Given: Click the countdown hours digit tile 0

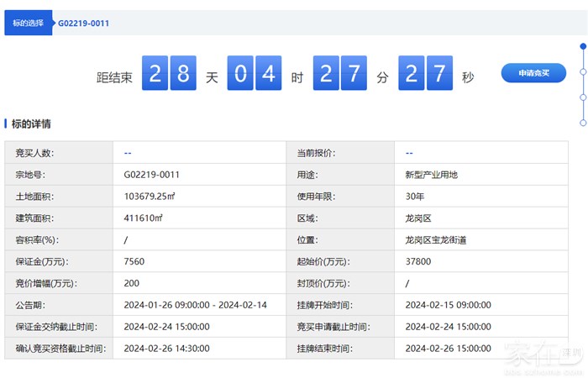Looking at the screenshot, I should (x=240, y=74).
